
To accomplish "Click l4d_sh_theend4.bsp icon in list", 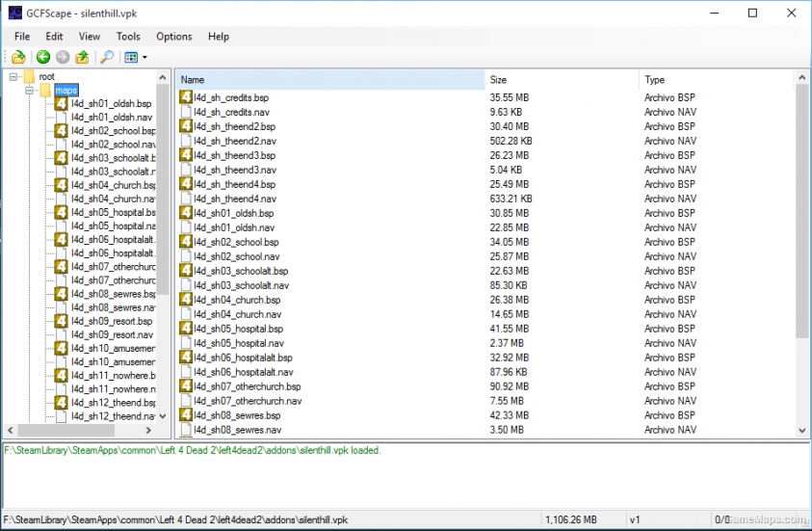I will click(186, 184).
